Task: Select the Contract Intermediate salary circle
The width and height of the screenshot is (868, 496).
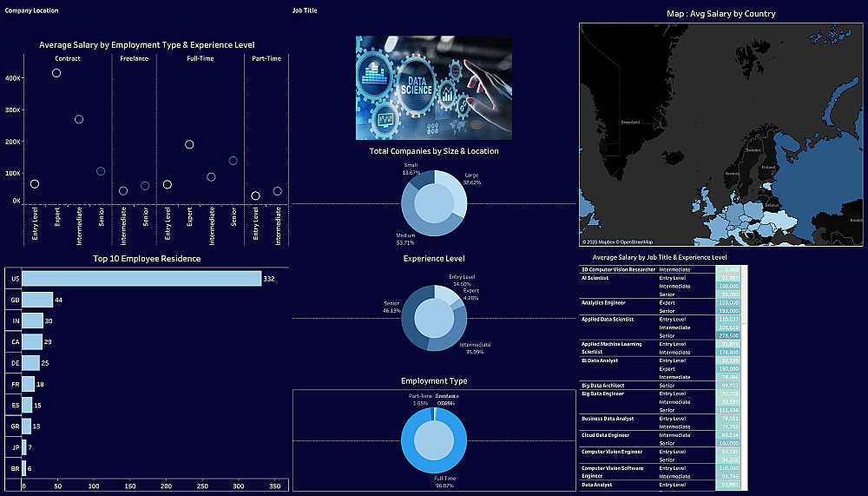Action: pos(79,120)
